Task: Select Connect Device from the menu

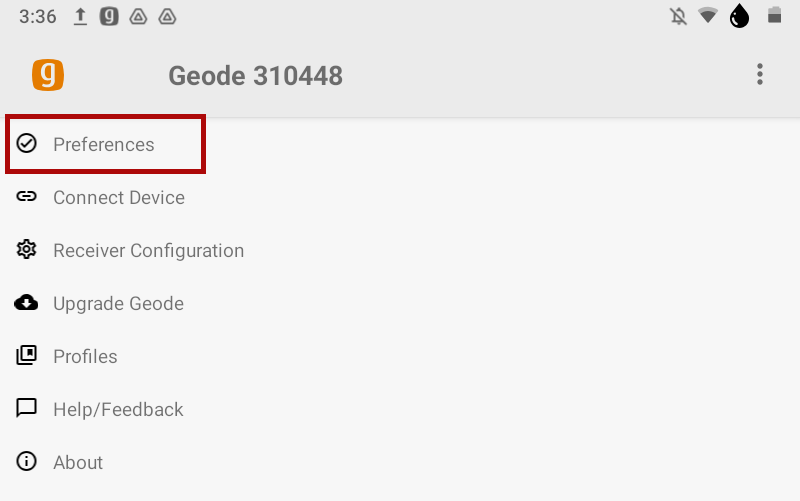Action: [119, 198]
